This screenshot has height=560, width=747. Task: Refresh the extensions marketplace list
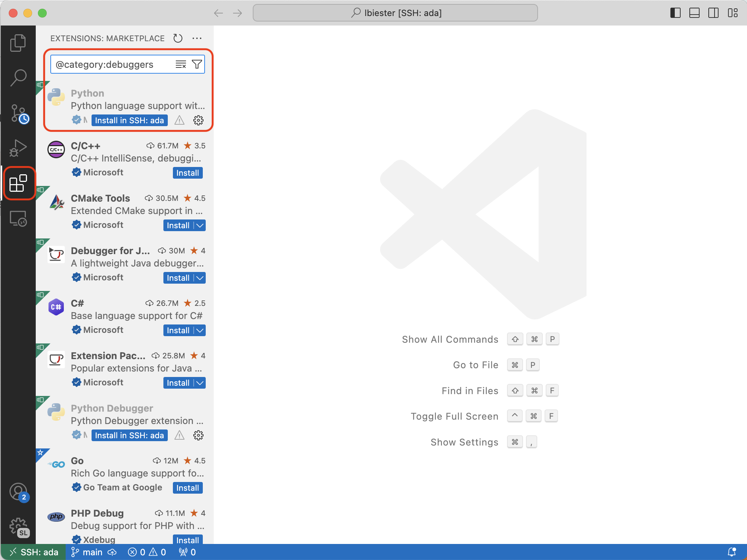tap(178, 38)
